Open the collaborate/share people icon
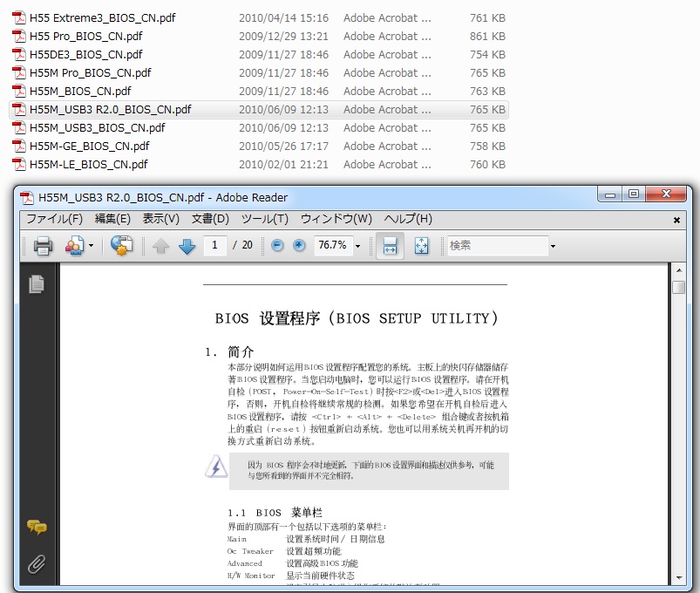Screen dimensions: 700x593 pyautogui.click(x=74, y=246)
